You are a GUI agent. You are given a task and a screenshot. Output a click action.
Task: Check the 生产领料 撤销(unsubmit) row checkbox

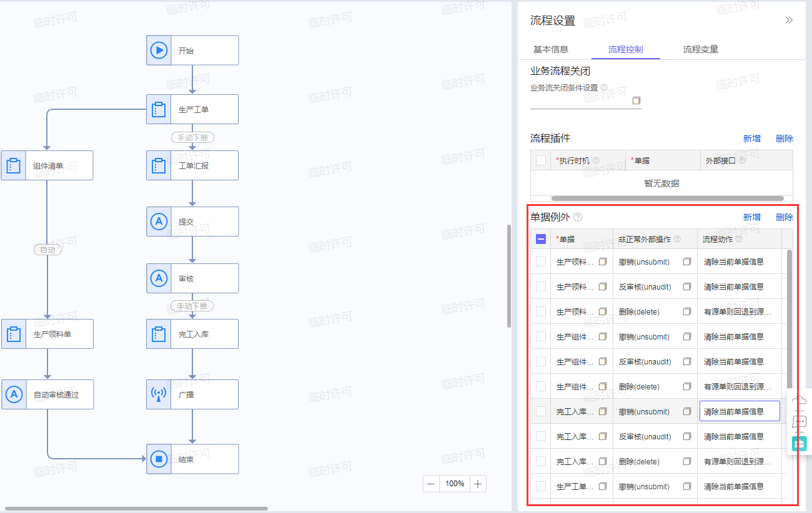[x=541, y=261]
